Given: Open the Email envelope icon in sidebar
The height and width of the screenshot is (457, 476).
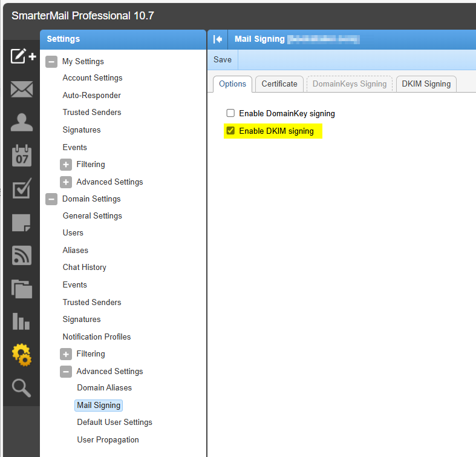Looking at the screenshot, I should 22,90.
